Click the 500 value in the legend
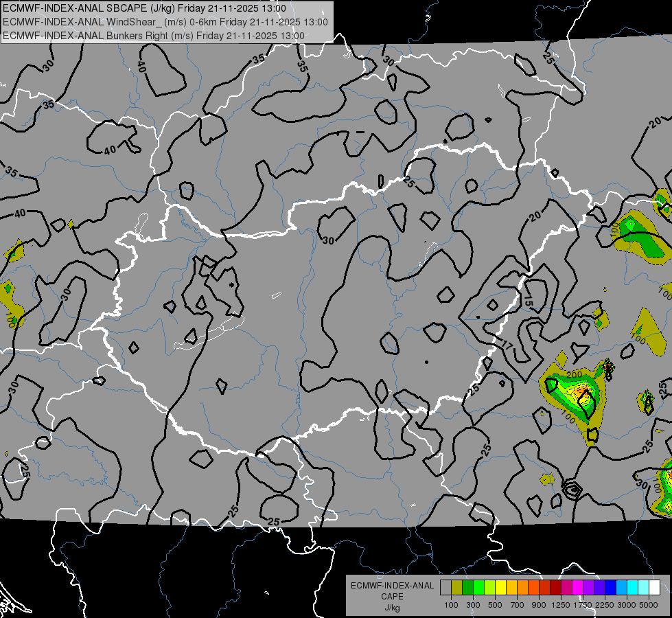This screenshot has height=618, width=672. pos(495,605)
